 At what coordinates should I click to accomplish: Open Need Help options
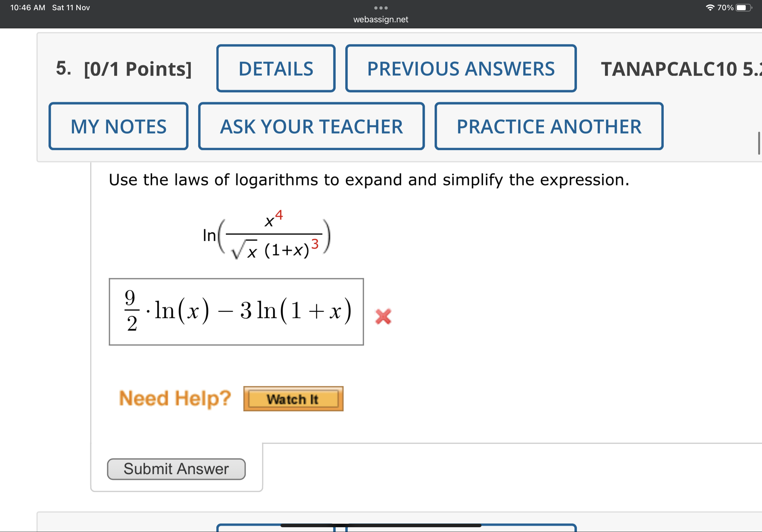(175, 398)
